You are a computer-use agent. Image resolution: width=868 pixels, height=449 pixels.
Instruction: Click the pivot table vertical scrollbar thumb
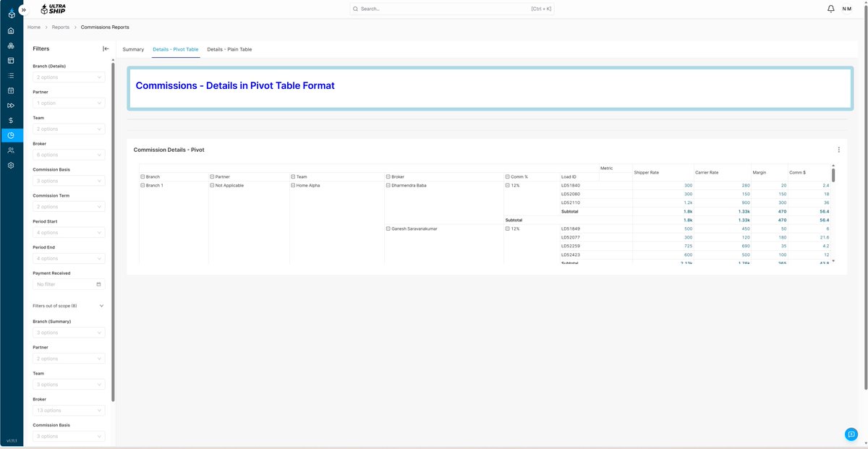(833, 174)
